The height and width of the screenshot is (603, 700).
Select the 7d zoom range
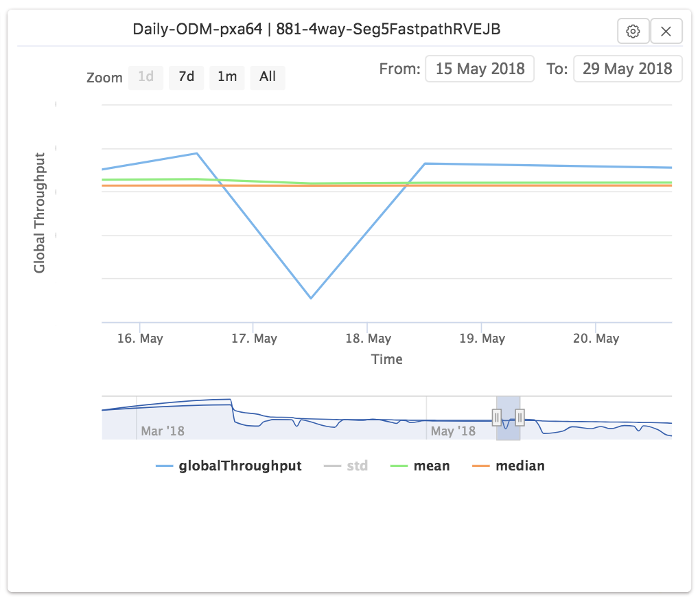186,77
